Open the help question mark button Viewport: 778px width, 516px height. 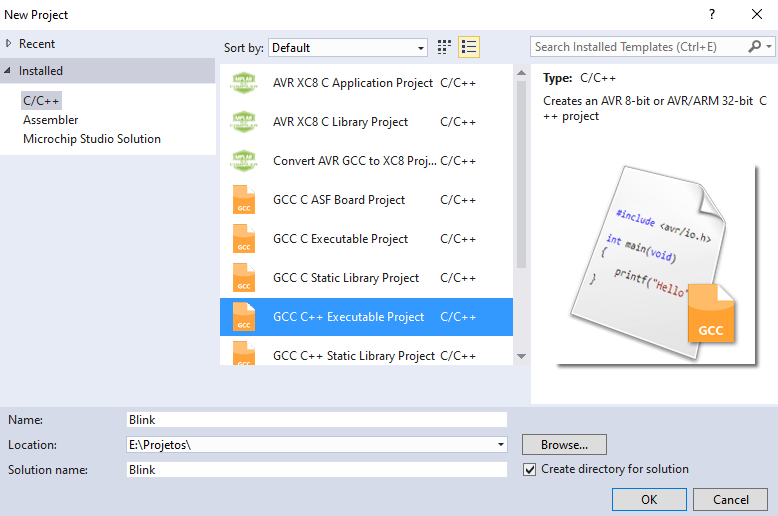tap(712, 14)
